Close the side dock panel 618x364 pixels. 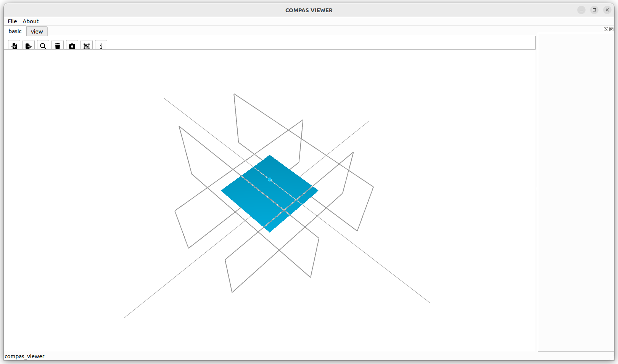(x=612, y=29)
